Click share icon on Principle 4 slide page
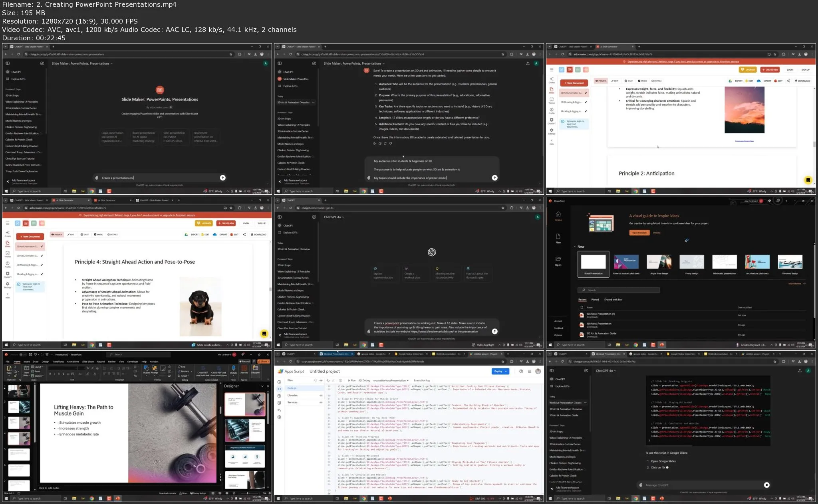The width and height of the screenshot is (818, 504). click(x=244, y=235)
